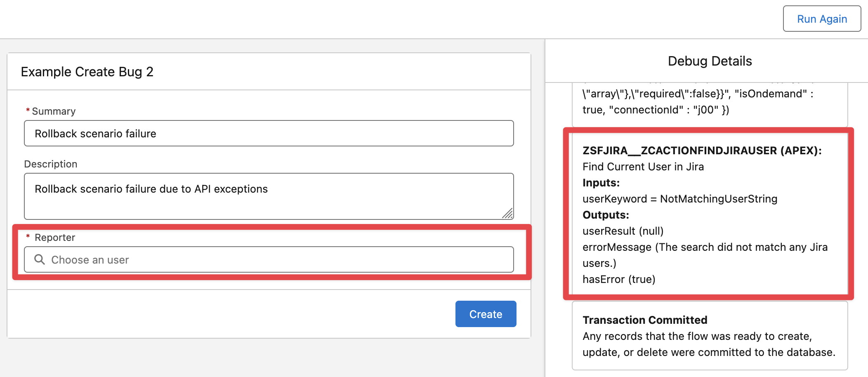The image size is (868, 377).
Task: Click the hasError (true) line
Action: tap(618, 279)
